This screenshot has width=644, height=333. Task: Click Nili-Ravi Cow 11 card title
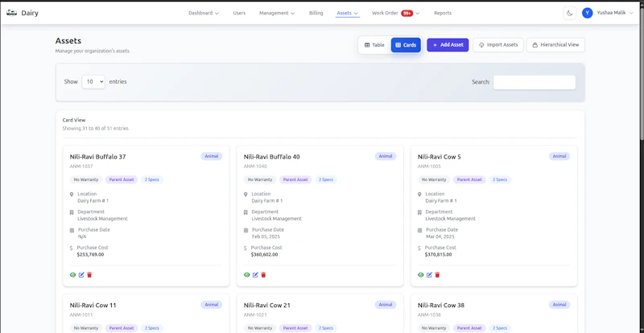point(93,306)
